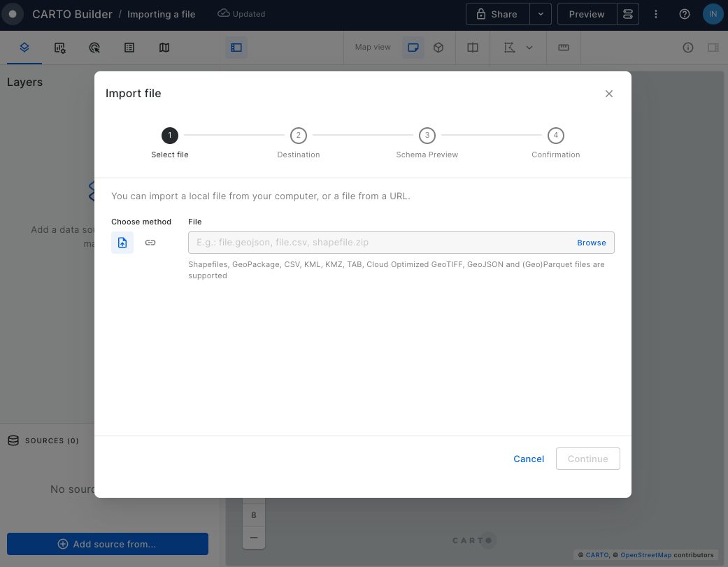Click the IN user avatar
The height and width of the screenshot is (567, 728).
713,14
